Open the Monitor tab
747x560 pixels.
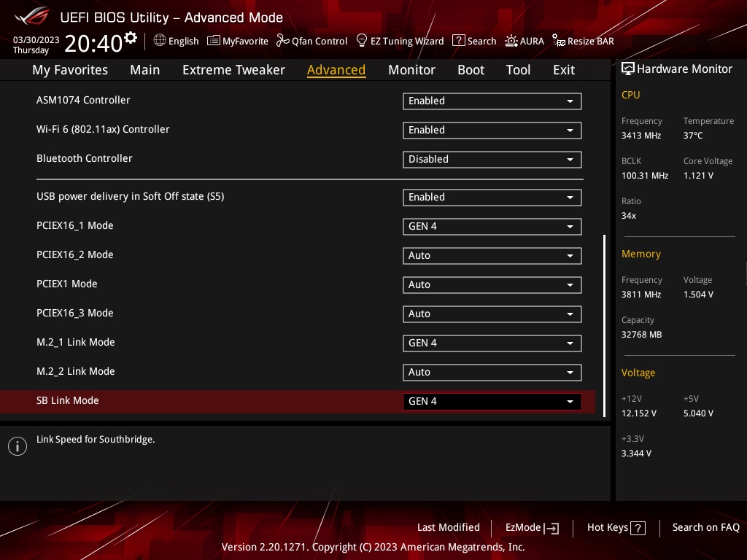411,70
